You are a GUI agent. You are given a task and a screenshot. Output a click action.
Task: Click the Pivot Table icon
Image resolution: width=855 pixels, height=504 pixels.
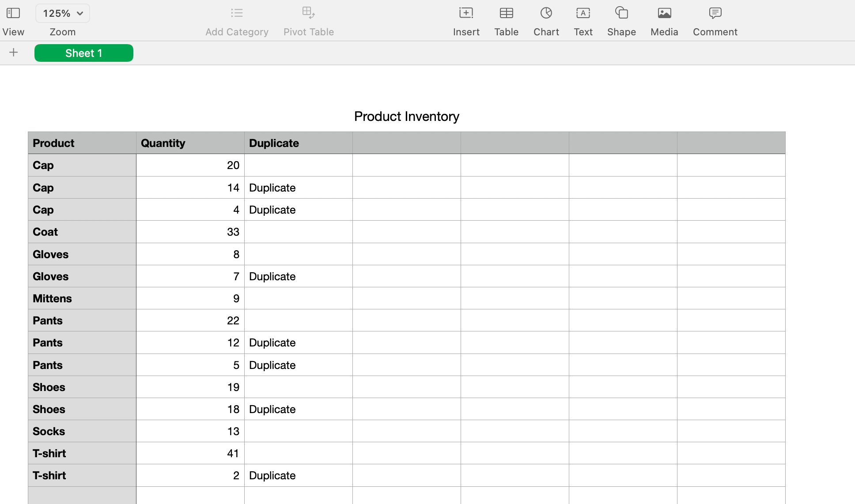tap(309, 13)
